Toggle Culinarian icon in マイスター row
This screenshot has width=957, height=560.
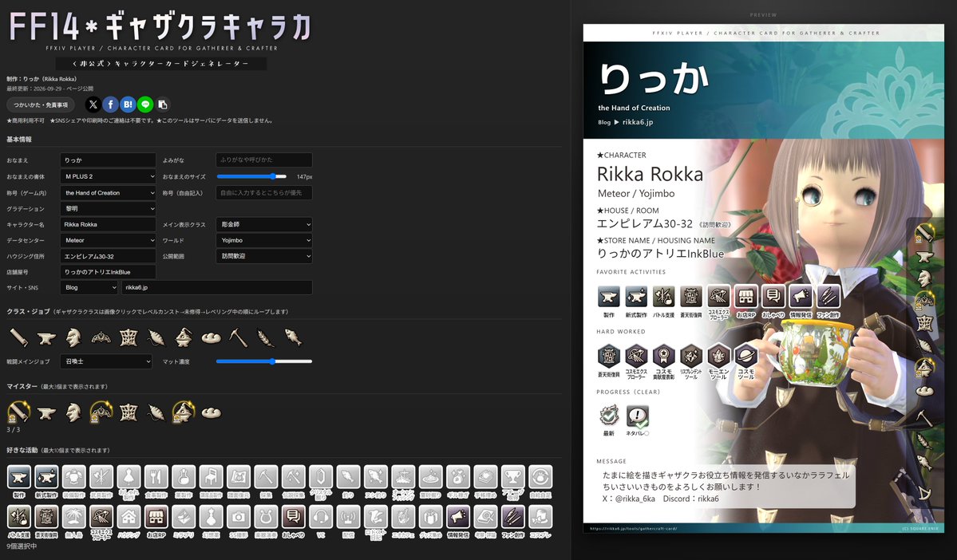(x=211, y=412)
